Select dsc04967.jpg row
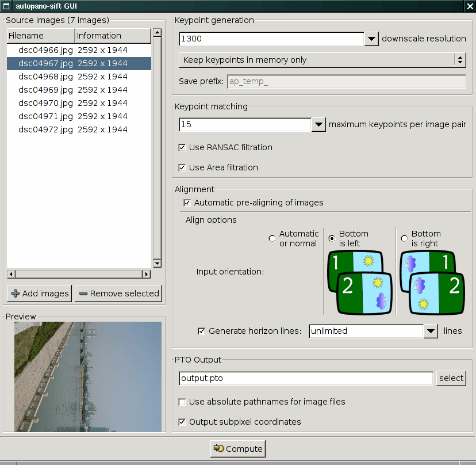 tap(79, 63)
